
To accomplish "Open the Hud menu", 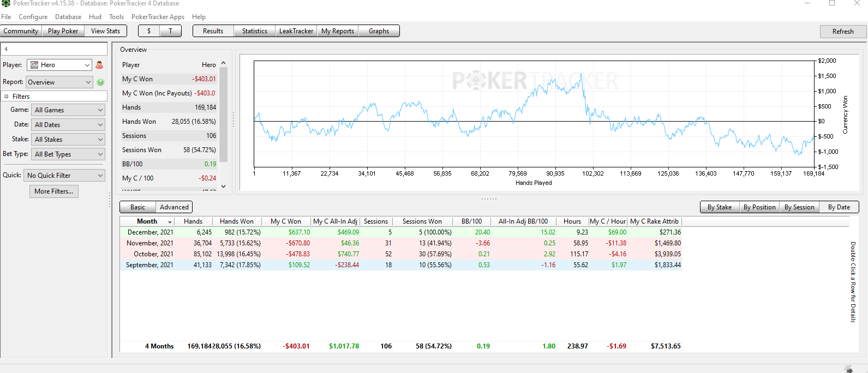I will tap(95, 17).
